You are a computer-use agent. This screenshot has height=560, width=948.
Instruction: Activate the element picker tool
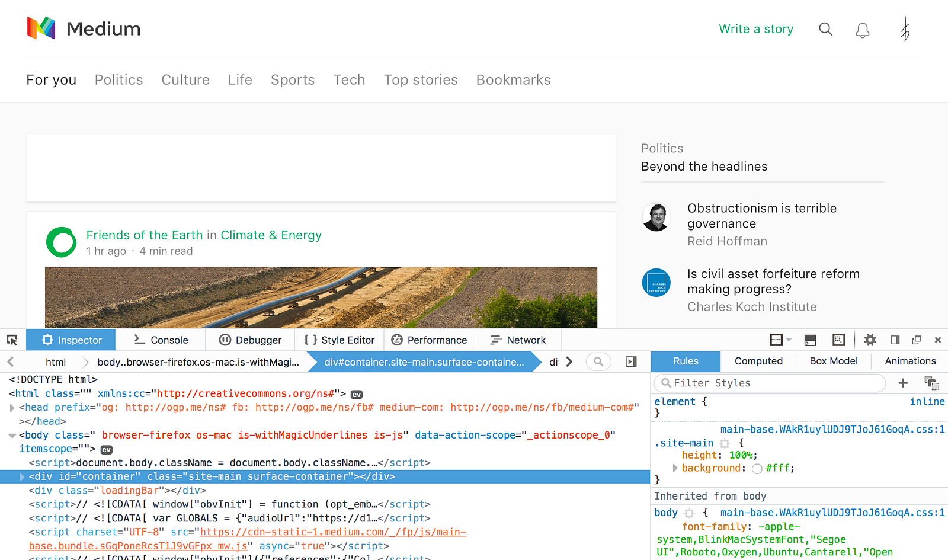pyautogui.click(x=12, y=340)
